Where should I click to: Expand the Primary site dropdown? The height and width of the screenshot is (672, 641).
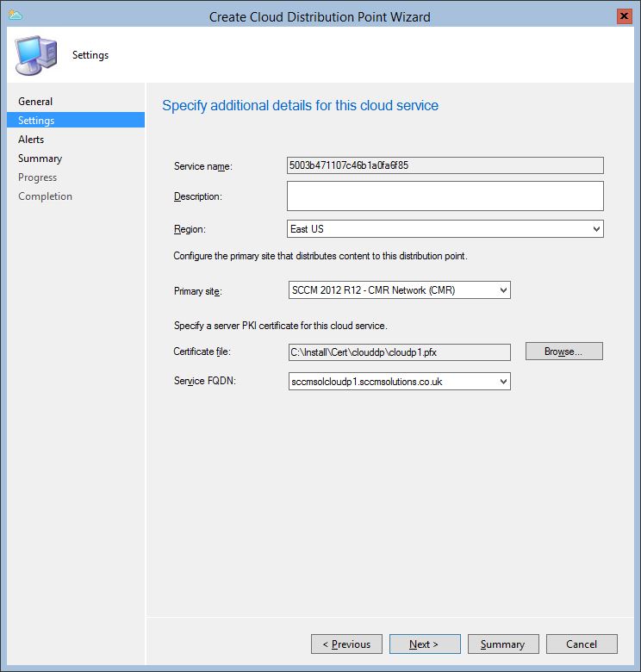400,290
